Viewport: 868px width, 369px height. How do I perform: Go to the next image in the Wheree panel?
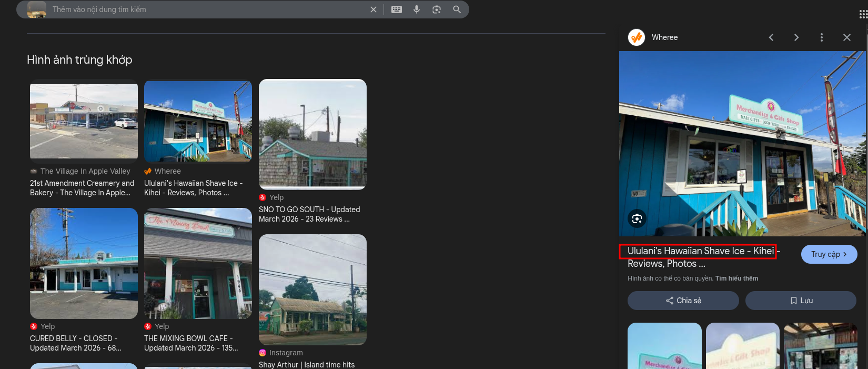pyautogui.click(x=796, y=37)
